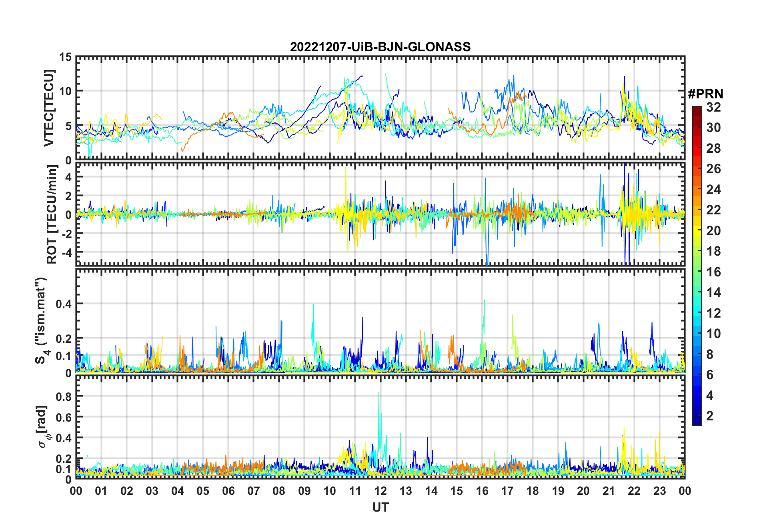
Task: Select UT axis tick label 03
Action: [152, 491]
